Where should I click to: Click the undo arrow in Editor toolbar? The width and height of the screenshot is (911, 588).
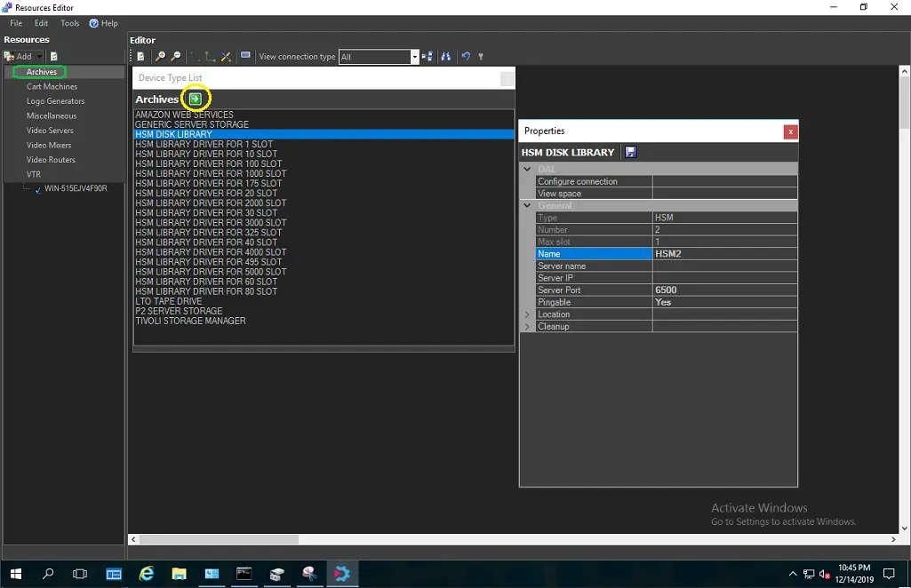[x=465, y=57]
